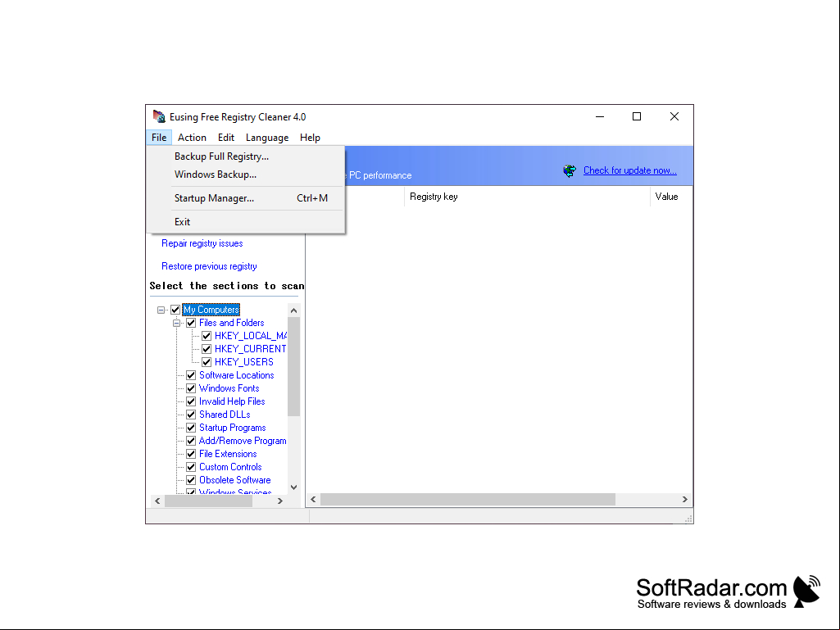Screen dimensions: 840x630
Task: Collapse the Files and Folders node
Action: pos(176,323)
